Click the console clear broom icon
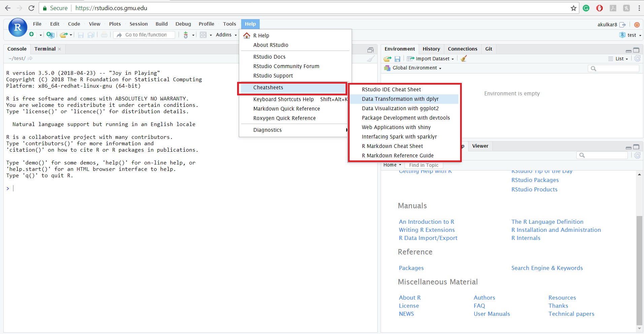This screenshot has height=334, width=644. point(371,59)
